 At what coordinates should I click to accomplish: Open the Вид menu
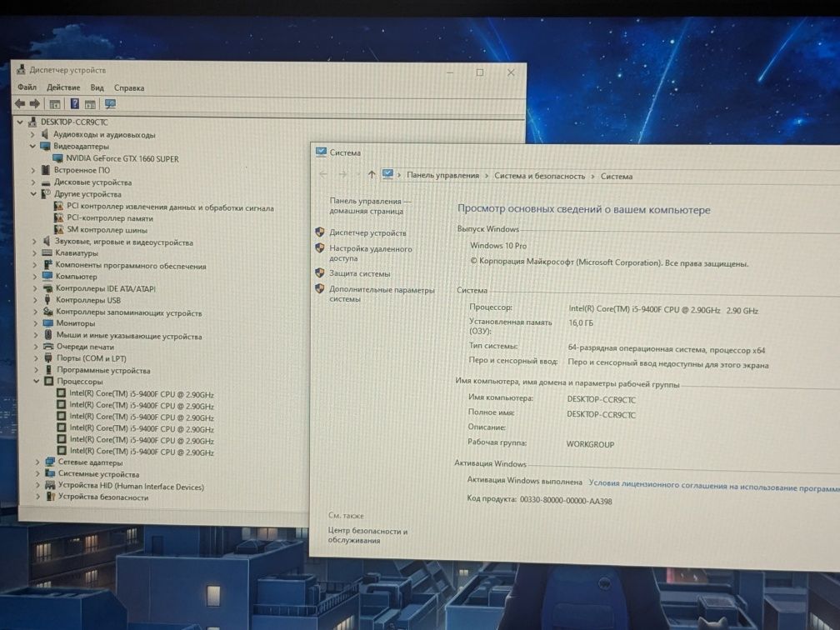[97, 87]
